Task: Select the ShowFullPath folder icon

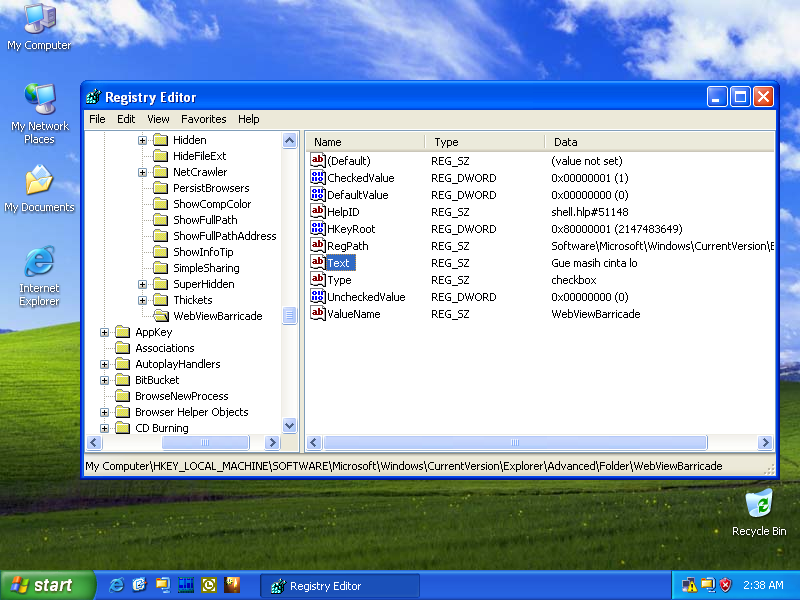Action: [x=160, y=220]
